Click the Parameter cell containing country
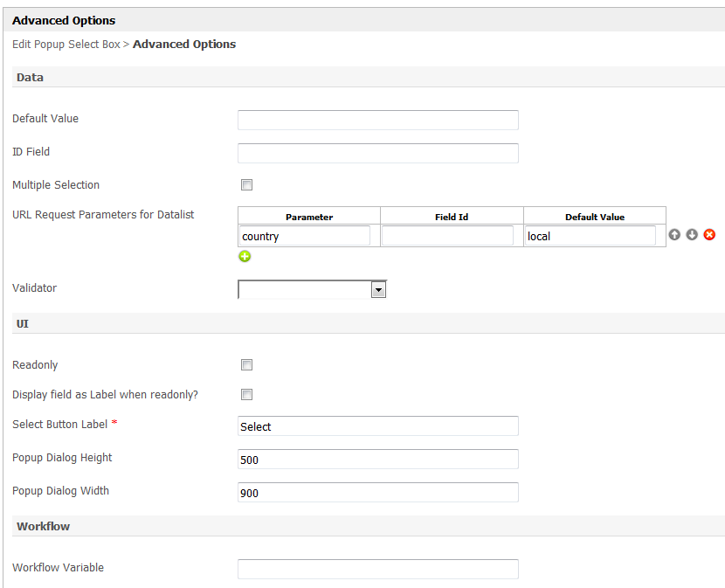 pos(304,236)
